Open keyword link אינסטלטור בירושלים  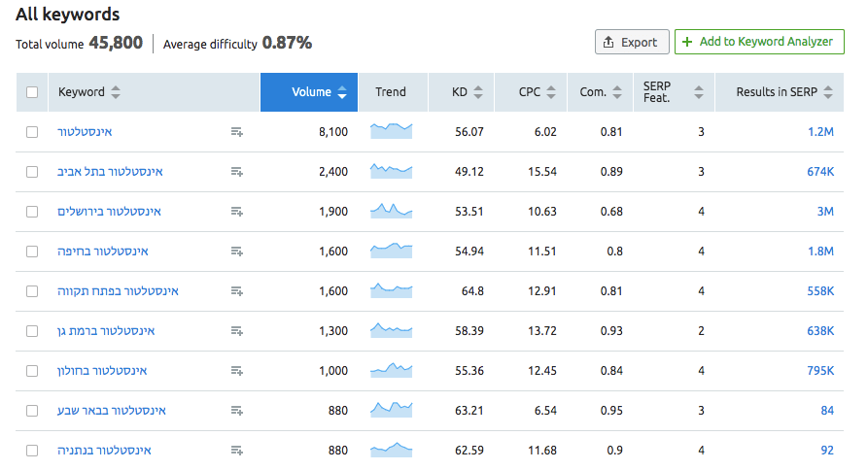pos(109,212)
